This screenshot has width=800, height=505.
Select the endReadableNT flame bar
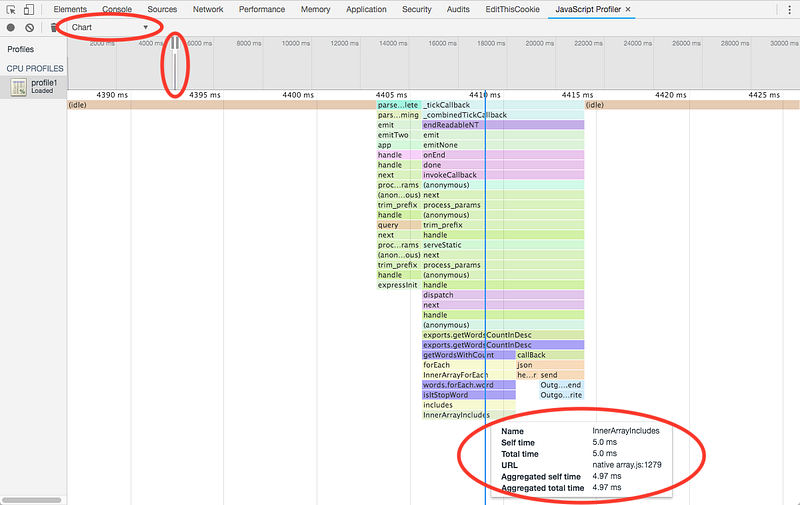click(x=503, y=125)
